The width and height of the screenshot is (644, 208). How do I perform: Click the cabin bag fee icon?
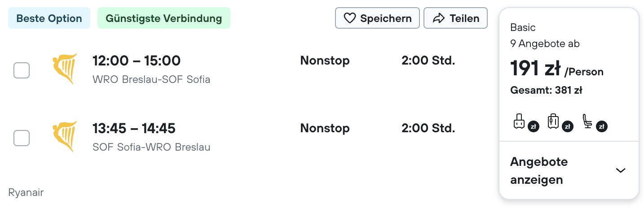click(519, 121)
